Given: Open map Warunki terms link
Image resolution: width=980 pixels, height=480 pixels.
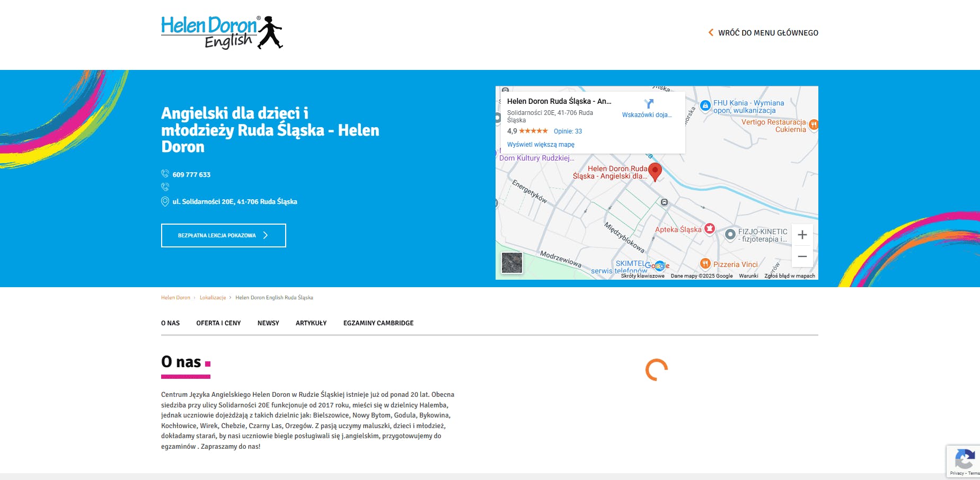Looking at the screenshot, I should (748, 276).
